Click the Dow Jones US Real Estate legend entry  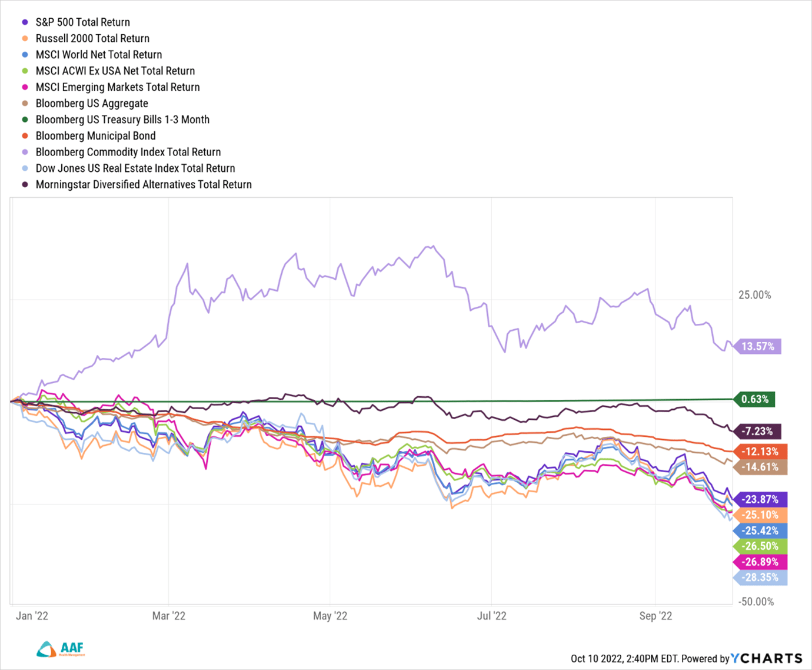pos(135,168)
